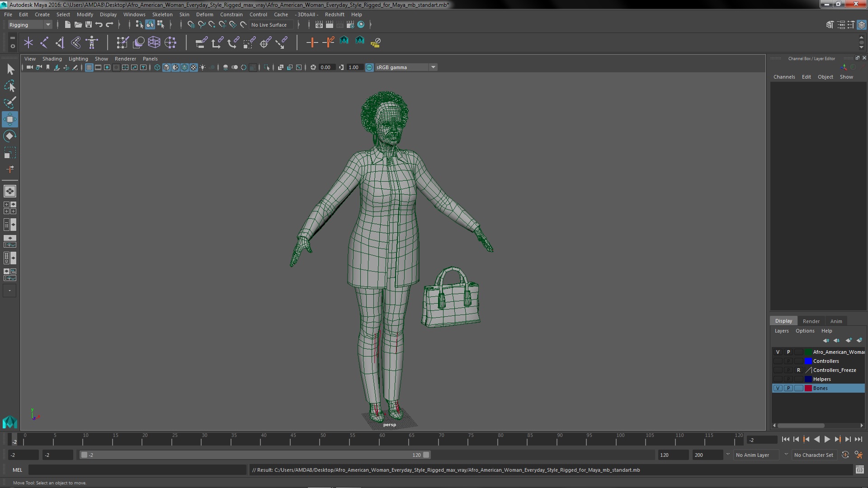The width and height of the screenshot is (868, 488).
Task: Toggle visibility of the Helpers layer
Action: tap(778, 379)
